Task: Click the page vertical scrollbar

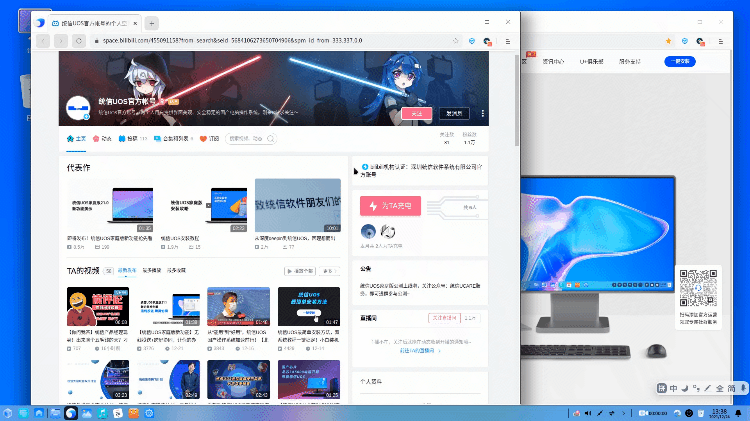Action: tap(517, 100)
